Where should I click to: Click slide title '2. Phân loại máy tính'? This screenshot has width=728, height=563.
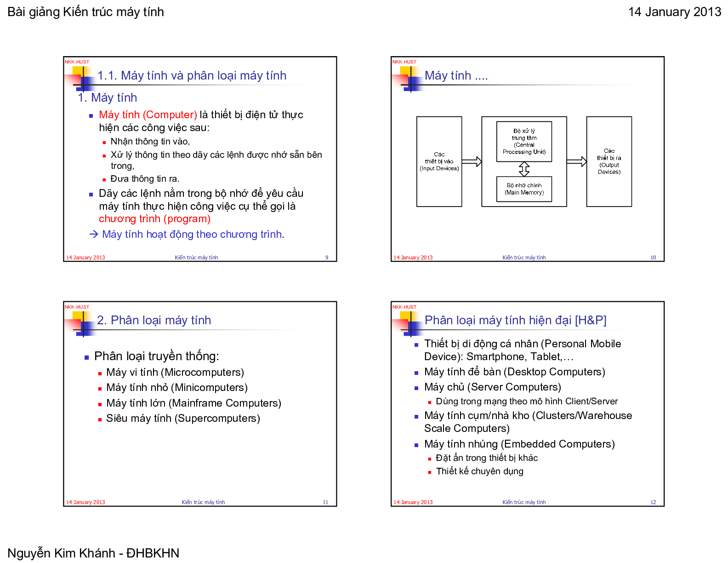tap(154, 320)
